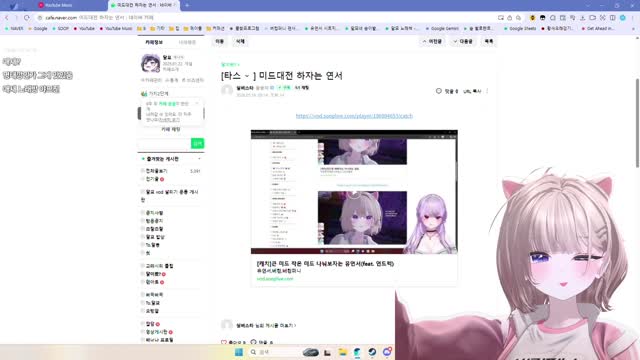Expand the 즐겨찾는 게시판 section arrow
This screenshot has height=360, width=640.
tap(199, 159)
